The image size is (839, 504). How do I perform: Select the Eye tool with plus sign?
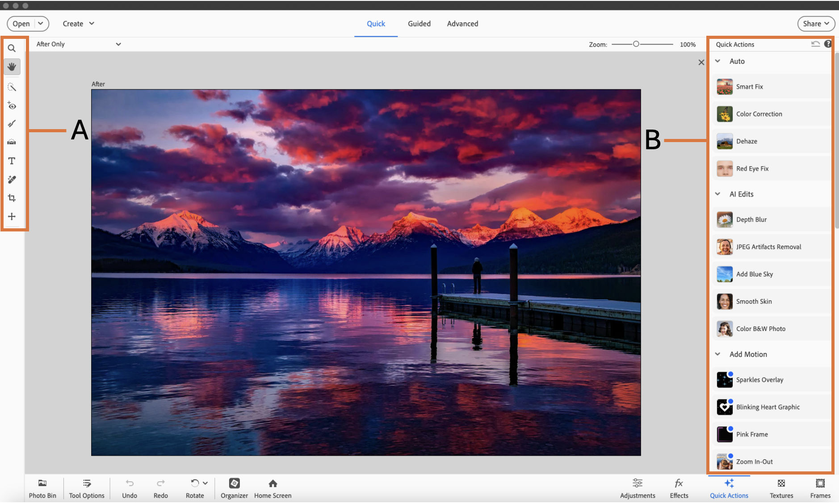(x=12, y=106)
